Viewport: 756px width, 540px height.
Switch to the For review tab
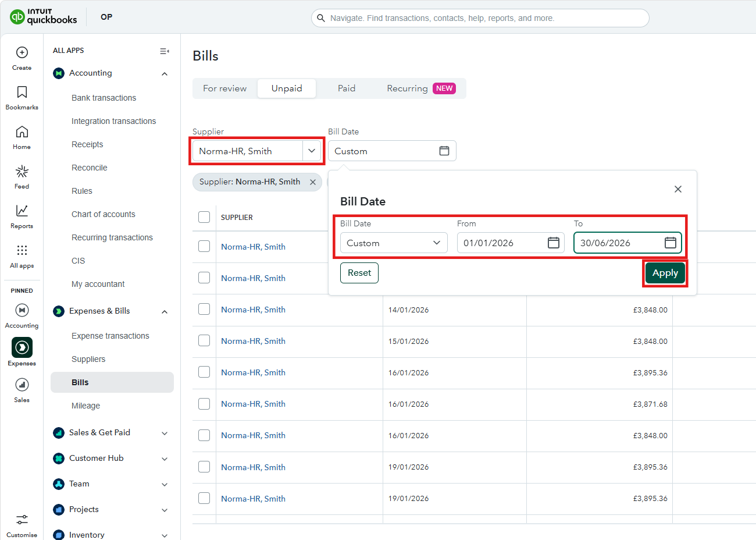point(224,88)
